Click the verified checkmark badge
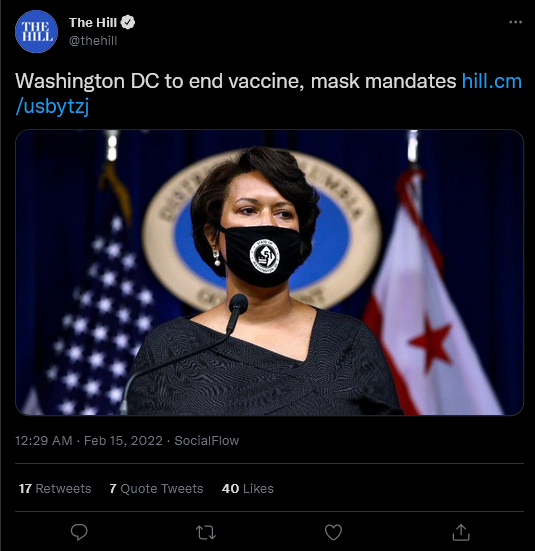Image resolution: width=535 pixels, height=551 pixels. (x=128, y=22)
